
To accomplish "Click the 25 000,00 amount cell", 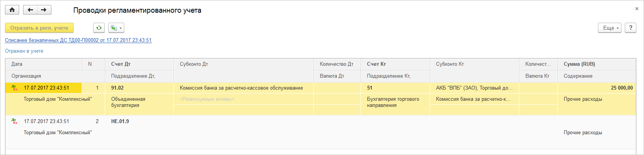I will pyautogui.click(x=621, y=88).
